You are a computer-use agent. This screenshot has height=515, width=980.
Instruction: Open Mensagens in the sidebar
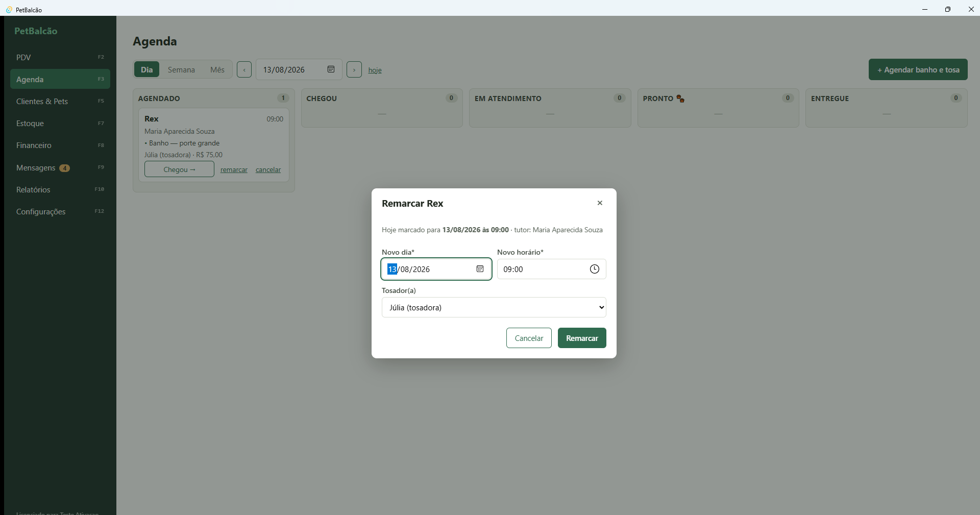60,167
